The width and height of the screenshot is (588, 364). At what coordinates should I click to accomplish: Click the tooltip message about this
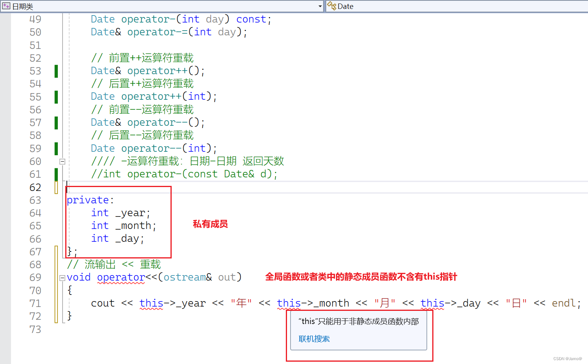pos(358,321)
